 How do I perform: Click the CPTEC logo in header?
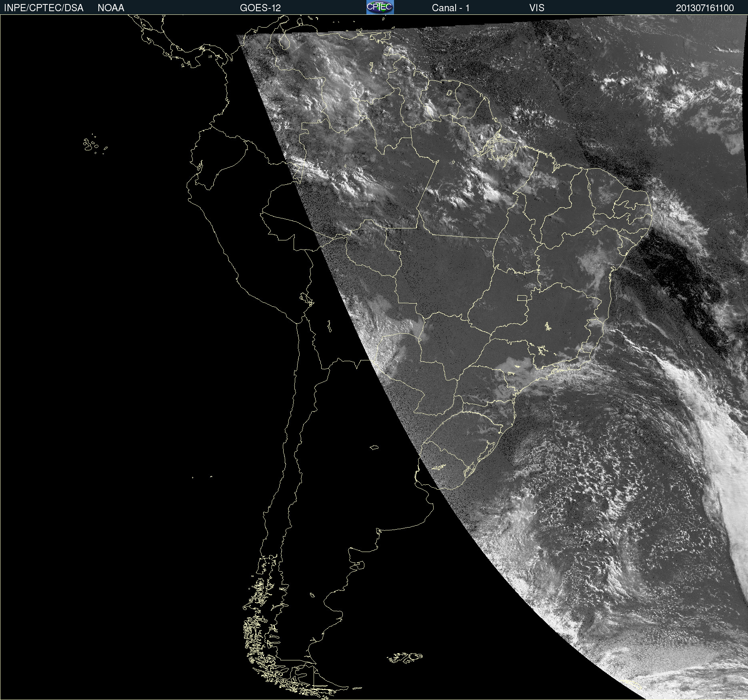(x=380, y=7)
